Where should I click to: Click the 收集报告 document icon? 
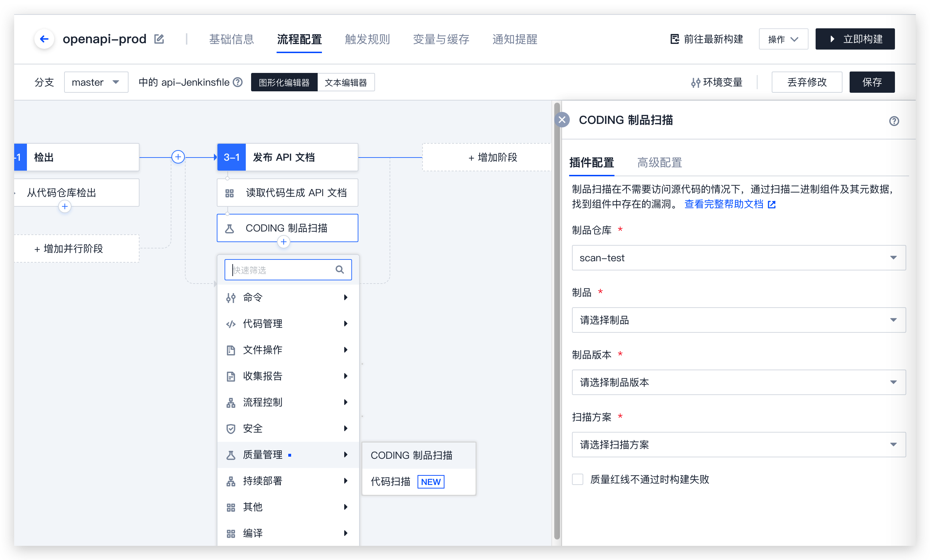(231, 376)
